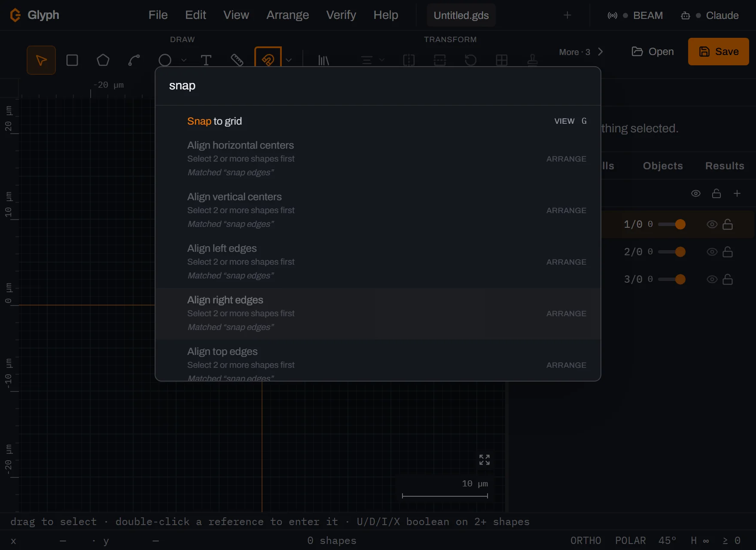The image size is (756, 550).
Task: Select the circle draw tool
Action: pyautogui.click(x=165, y=60)
